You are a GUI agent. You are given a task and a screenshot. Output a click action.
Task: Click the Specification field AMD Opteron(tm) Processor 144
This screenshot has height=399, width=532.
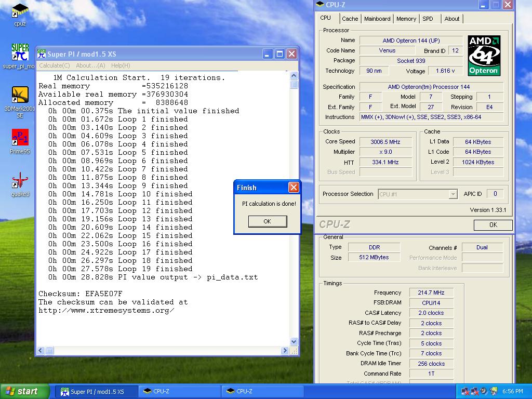click(431, 87)
